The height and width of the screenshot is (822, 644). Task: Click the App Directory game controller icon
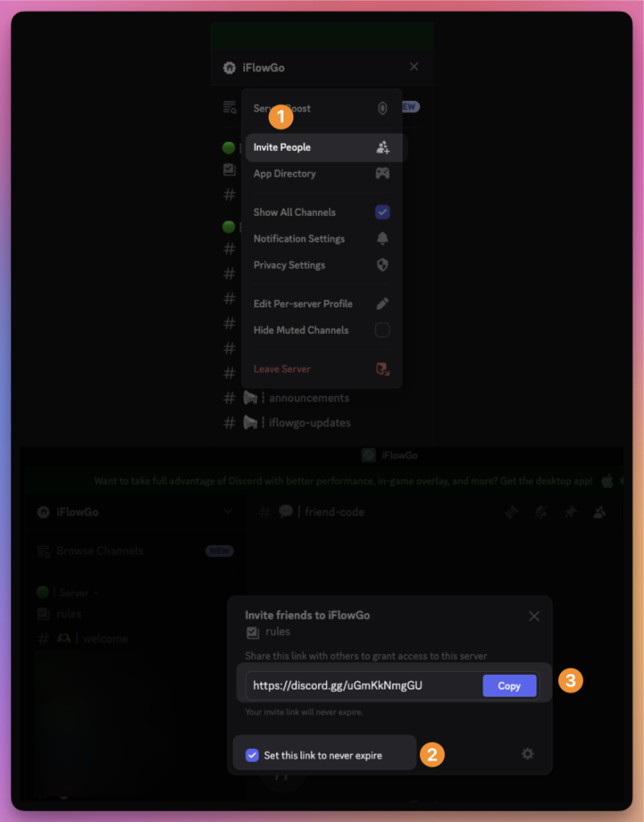pyautogui.click(x=382, y=173)
